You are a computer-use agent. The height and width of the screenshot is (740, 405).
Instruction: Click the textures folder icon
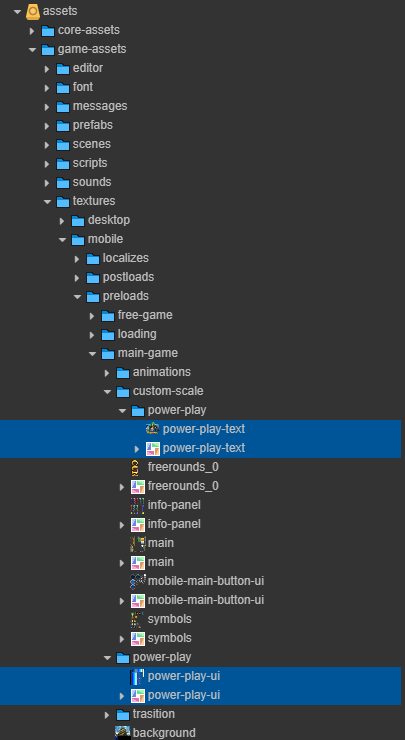tap(63, 202)
